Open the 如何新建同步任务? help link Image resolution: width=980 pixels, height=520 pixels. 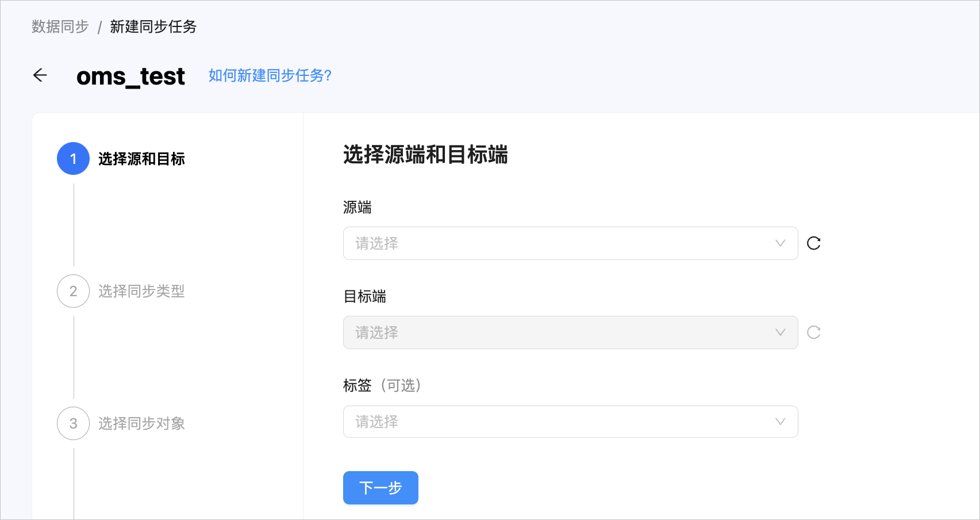tap(270, 75)
